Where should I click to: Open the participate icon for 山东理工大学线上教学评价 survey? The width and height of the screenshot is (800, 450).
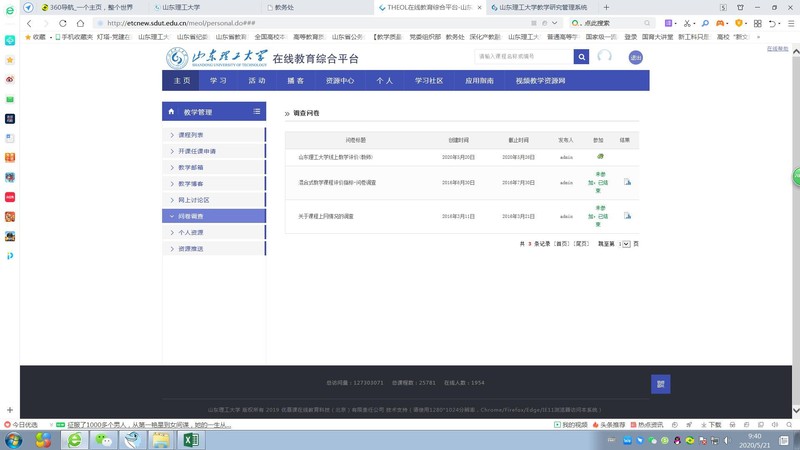click(x=600, y=157)
